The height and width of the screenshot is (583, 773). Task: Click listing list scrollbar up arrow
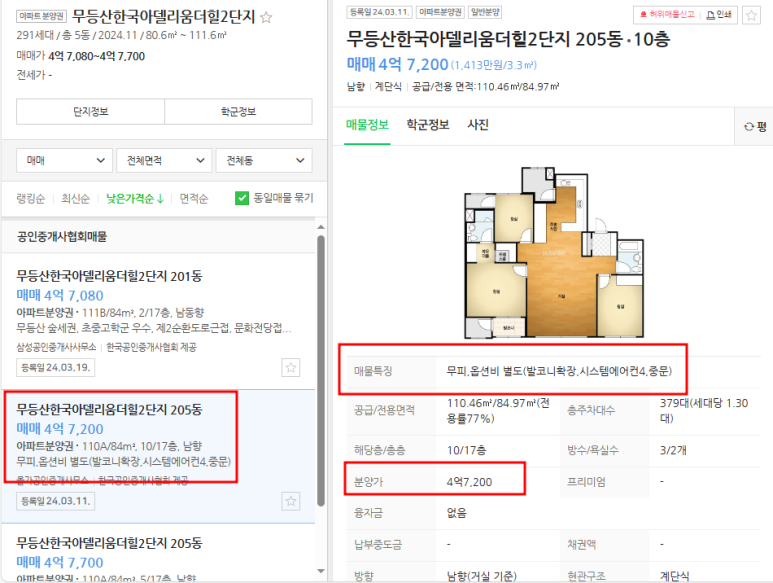click(x=321, y=227)
